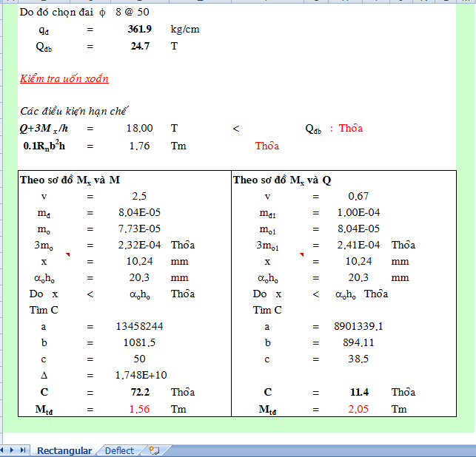Select the value 8901339,1 cell
The height and width of the screenshot is (457, 476).
tap(358, 326)
